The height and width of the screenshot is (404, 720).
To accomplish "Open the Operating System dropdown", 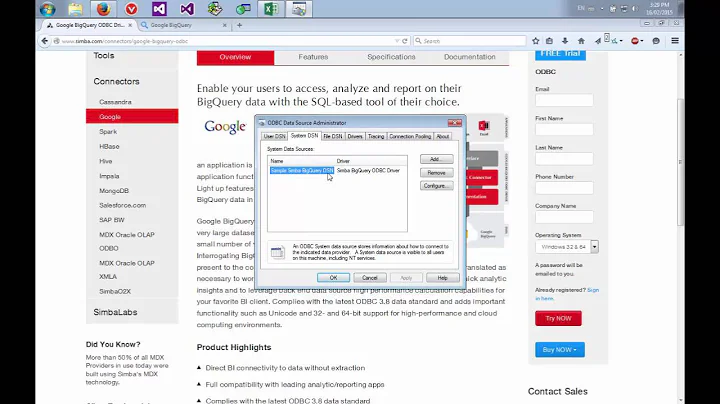I will [567, 247].
